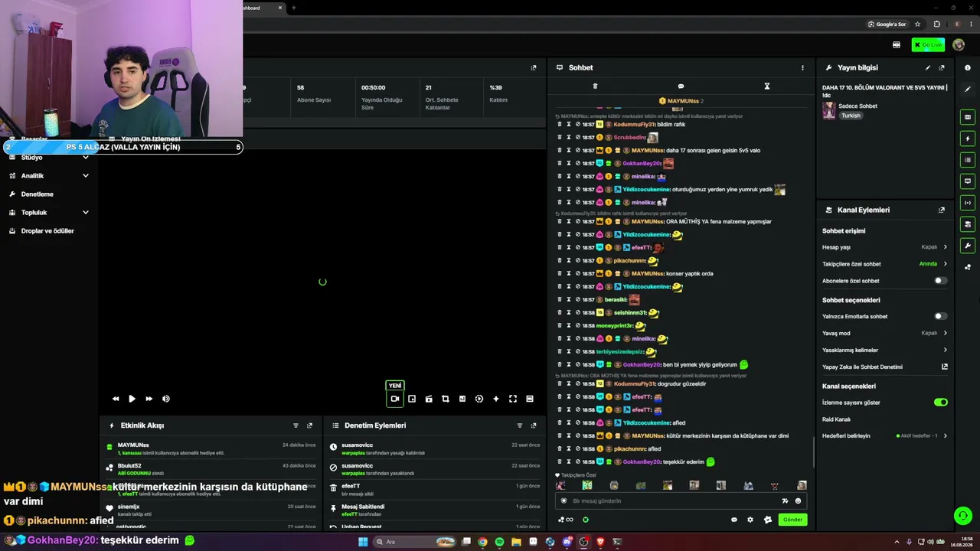The width and height of the screenshot is (980, 551).
Task: Open Spotify from the taskbar
Action: click(x=499, y=542)
